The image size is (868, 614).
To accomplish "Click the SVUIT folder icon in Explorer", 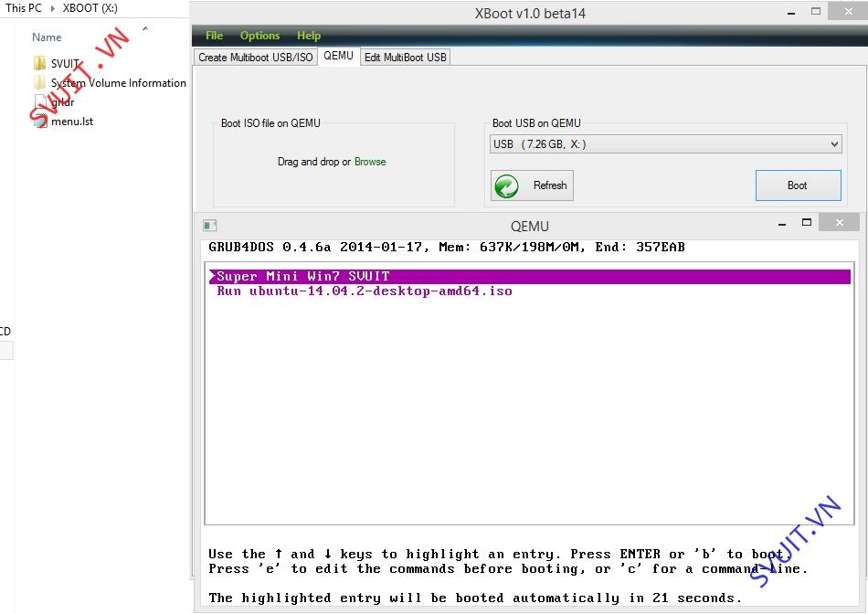I will (x=39, y=63).
